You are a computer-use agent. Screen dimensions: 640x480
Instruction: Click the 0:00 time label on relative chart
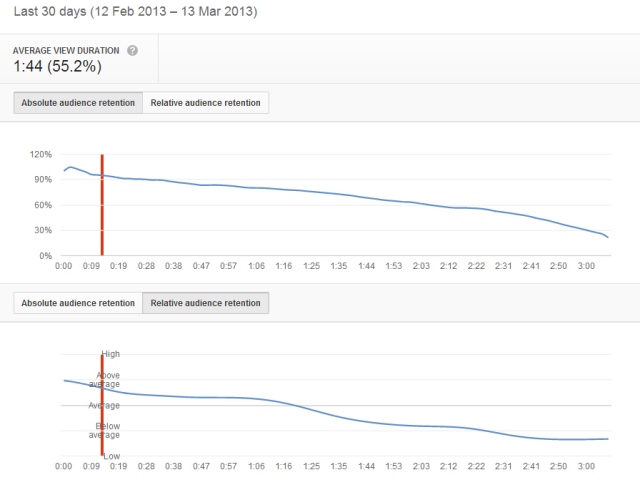click(63, 467)
